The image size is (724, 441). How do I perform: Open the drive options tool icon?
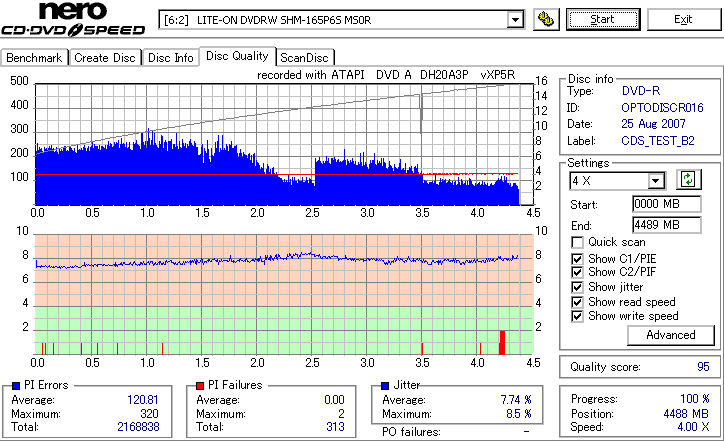click(x=546, y=19)
